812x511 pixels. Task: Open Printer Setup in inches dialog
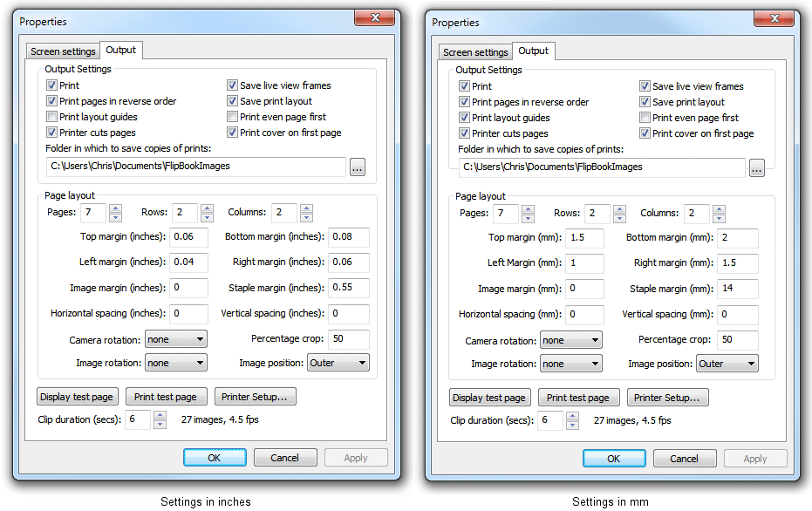pyautogui.click(x=256, y=397)
